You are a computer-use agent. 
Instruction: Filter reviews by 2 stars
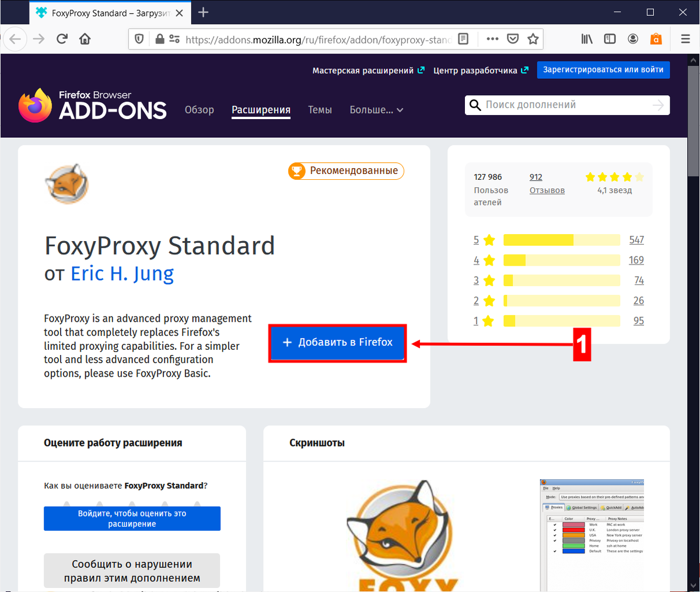point(484,301)
